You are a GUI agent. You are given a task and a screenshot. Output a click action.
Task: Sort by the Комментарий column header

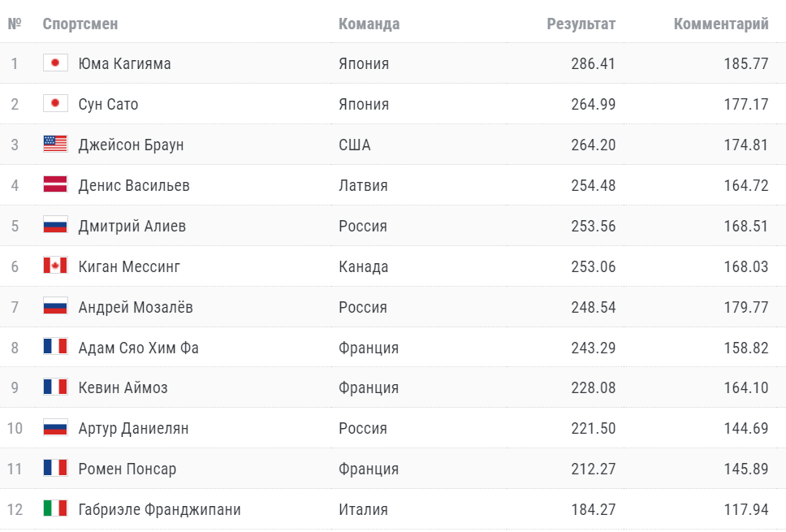[720, 24]
